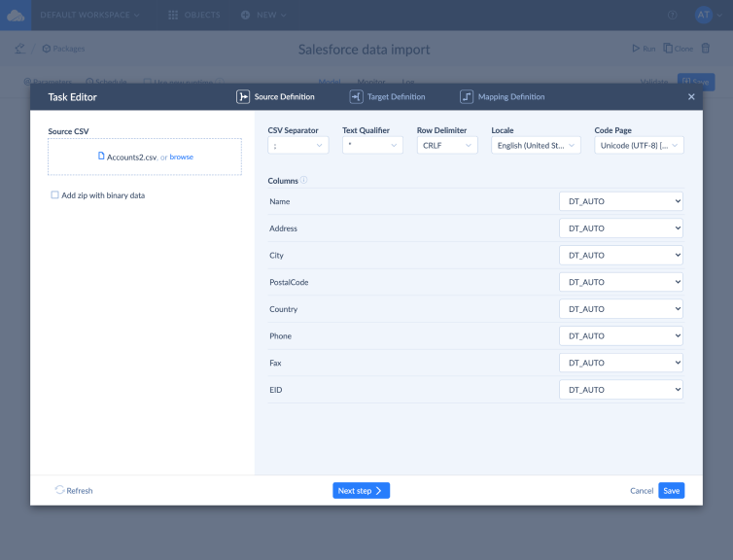Click Cancel in Task Editor
Image resolution: width=733 pixels, height=560 pixels.
[642, 490]
